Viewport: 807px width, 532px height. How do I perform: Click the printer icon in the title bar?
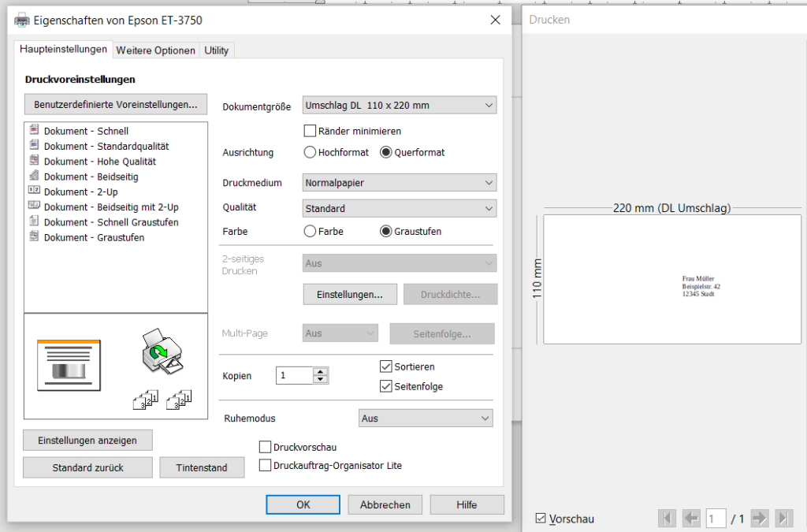pyautogui.click(x=21, y=20)
